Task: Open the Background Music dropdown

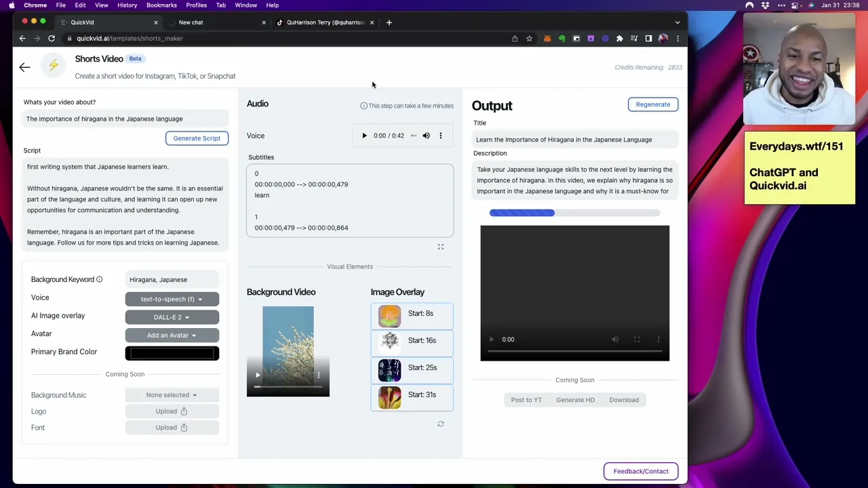Action: pyautogui.click(x=172, y=395)
